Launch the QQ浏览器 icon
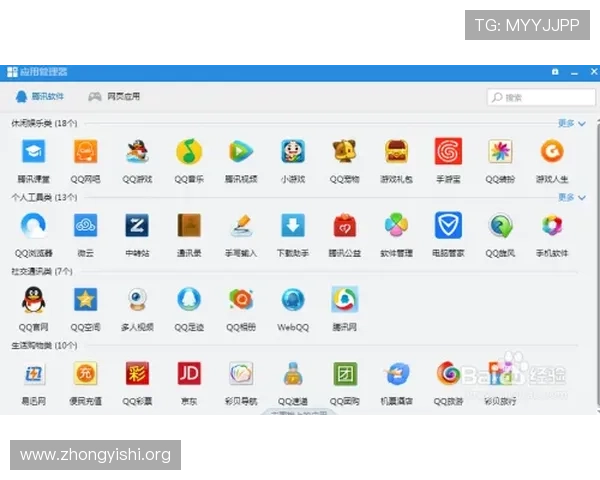The image size is (600, 480). coord(34,225)
